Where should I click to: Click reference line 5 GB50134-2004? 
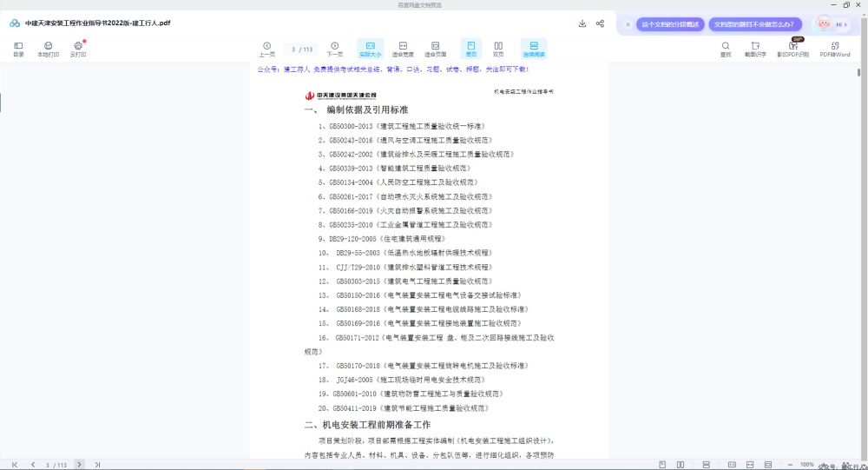[x=398, y=182]
